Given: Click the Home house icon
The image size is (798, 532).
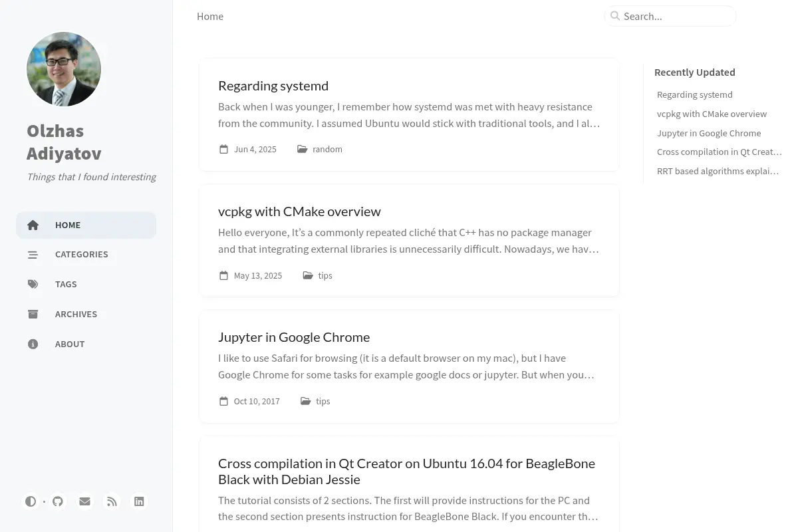Looking at the screenshot, I should click(33, 225).
